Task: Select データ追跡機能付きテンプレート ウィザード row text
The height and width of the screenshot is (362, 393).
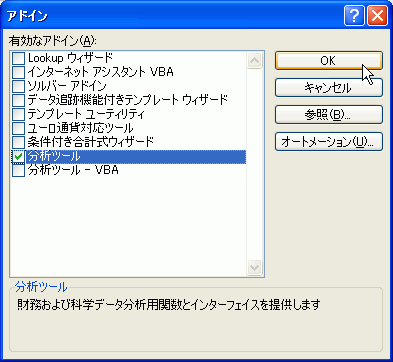Action: [128, 100]
